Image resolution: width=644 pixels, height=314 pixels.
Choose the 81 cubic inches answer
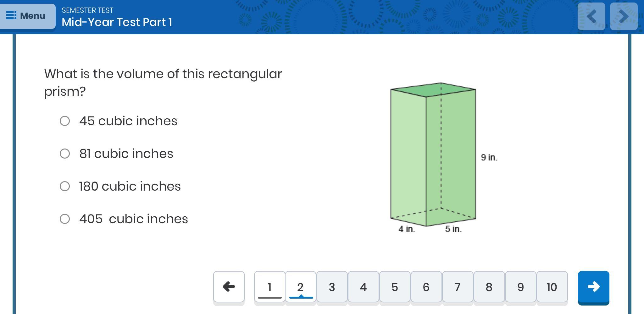(65, 154)
